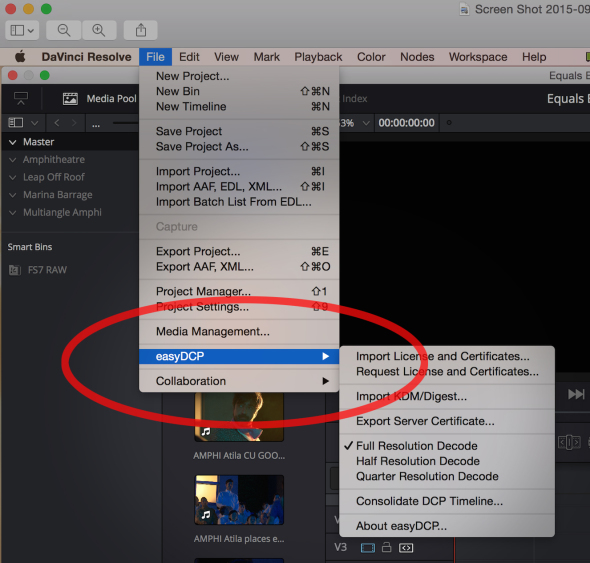Choose New Bin

(239, 91)
